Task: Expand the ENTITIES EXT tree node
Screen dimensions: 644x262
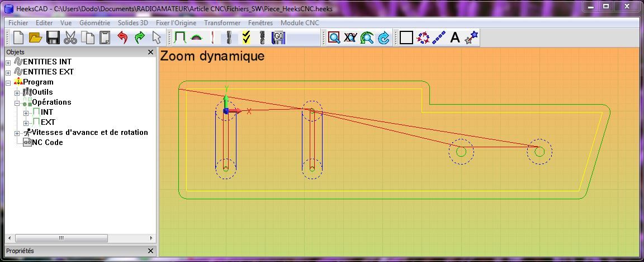Action: point(8,72)
